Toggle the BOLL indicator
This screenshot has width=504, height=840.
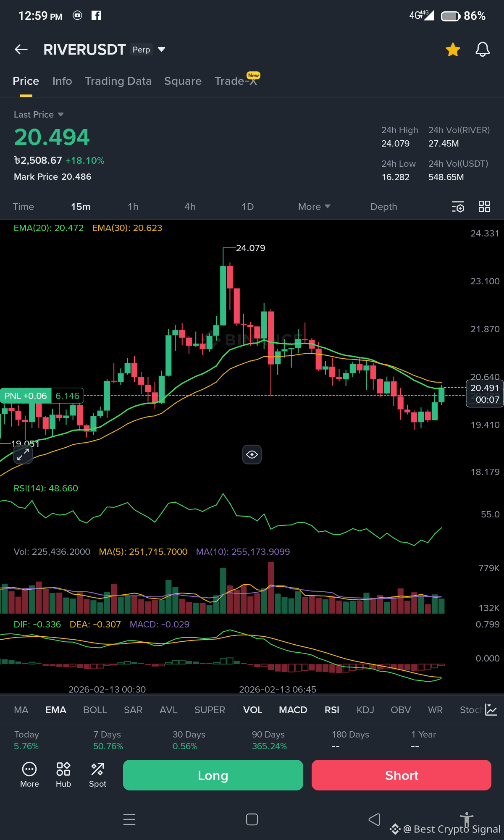pyautogui.click(x=95, y=710)
